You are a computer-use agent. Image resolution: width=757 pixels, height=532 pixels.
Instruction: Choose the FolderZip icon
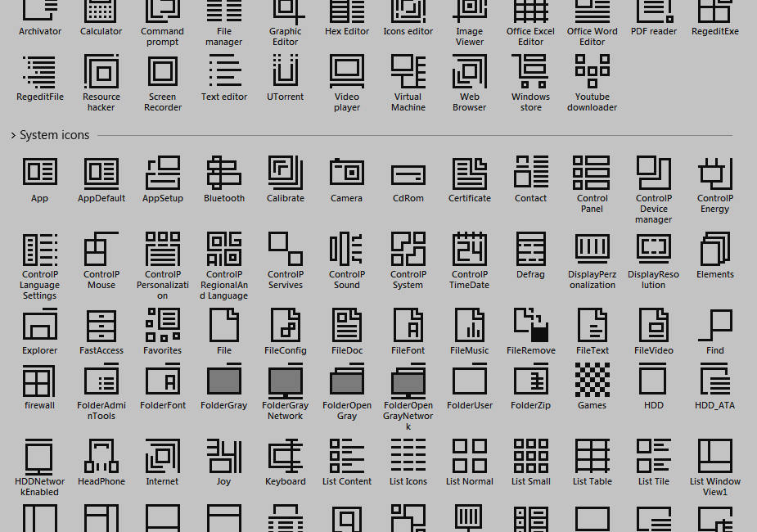click(x=530, y=380)
